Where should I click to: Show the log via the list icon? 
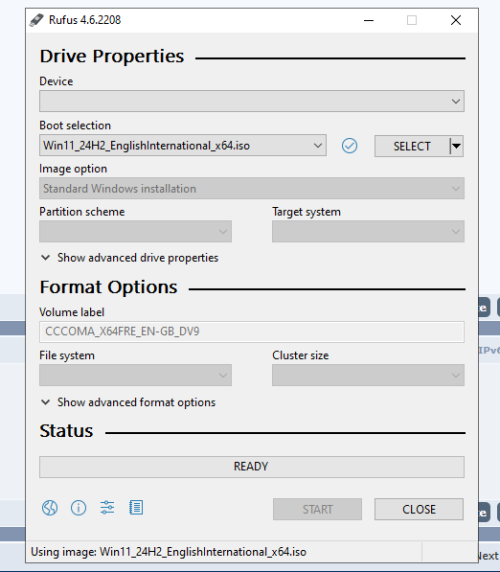pyautogui.click(x=136, y=507)
